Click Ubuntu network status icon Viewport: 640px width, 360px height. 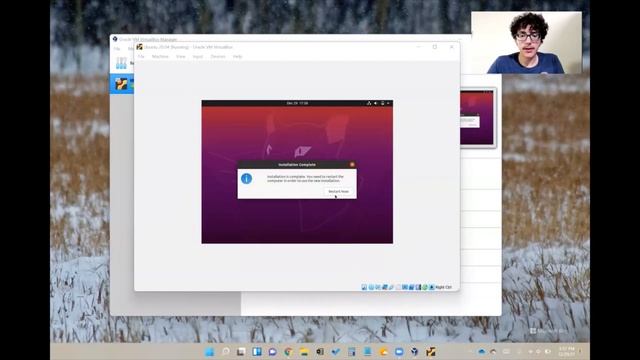[x=369, y=103]
